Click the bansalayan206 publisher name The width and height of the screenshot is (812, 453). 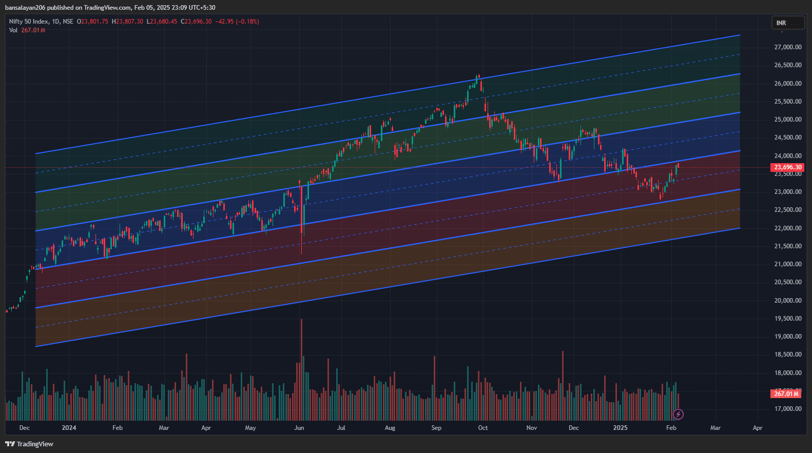pos(25,8)
